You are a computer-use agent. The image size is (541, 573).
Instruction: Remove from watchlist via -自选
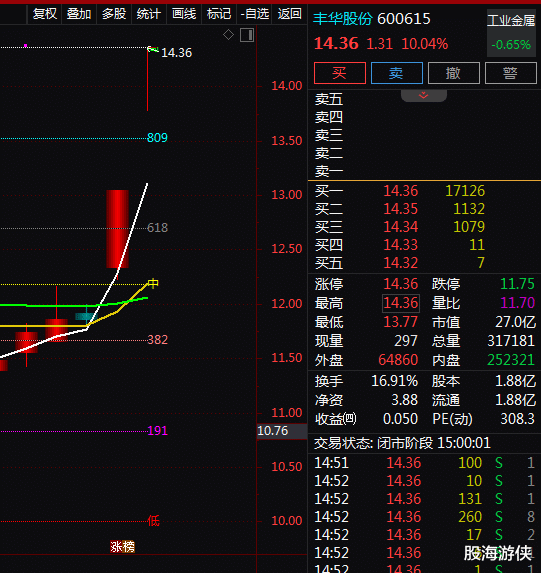[x=254, y=14]
